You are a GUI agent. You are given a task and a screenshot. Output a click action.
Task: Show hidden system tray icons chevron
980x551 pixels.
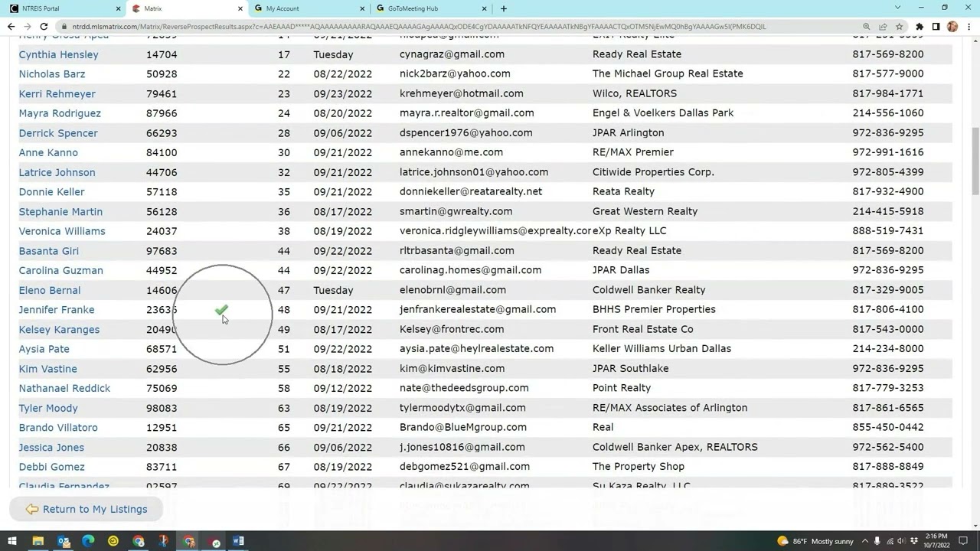pos(865,542)
